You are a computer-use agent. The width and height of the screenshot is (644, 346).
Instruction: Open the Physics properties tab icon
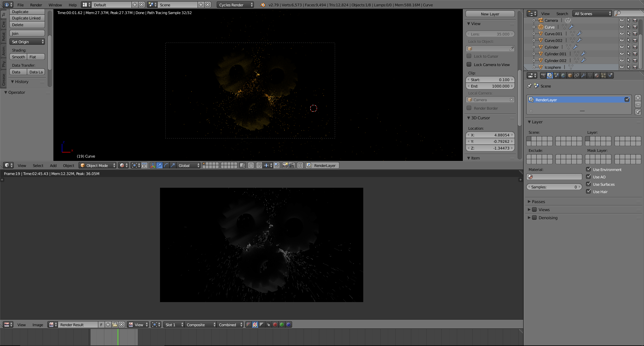(x=610, y=75)
